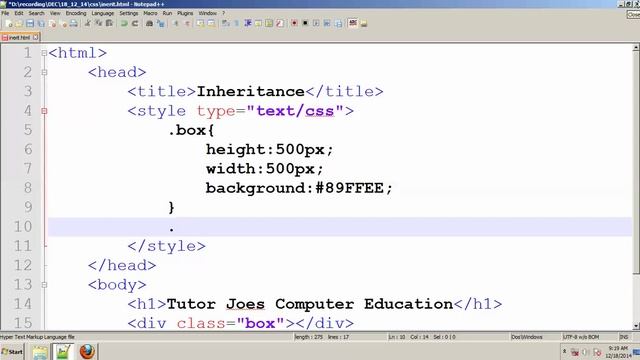Click the Replace toolbar icon
This screenshot has height=360, width=640.
[160, 23]
